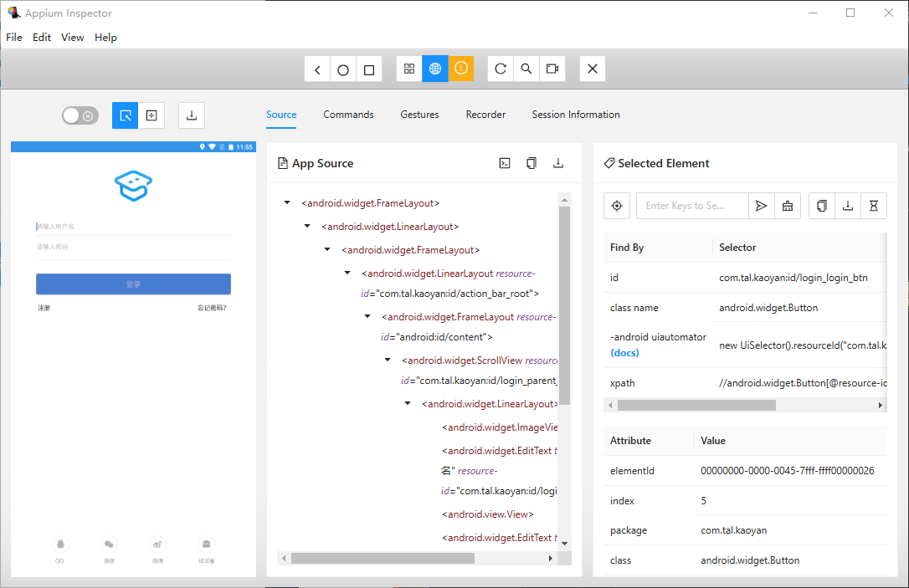The height and width of the screenshot is (588, 909).
Task: Click the blue login button on device screen
Action: tap(133, 284)
